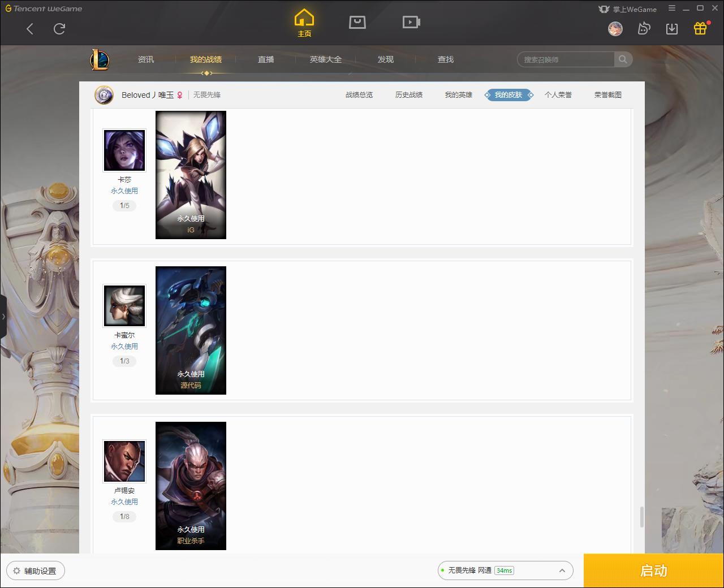Refresh the page with the reload icon

pyautogui.click(x=59, y=29)
